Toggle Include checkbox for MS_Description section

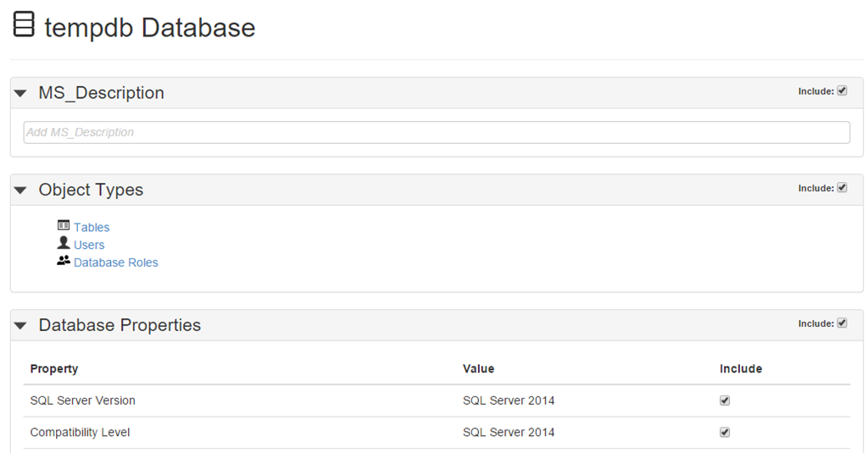(x=842, y=91)
